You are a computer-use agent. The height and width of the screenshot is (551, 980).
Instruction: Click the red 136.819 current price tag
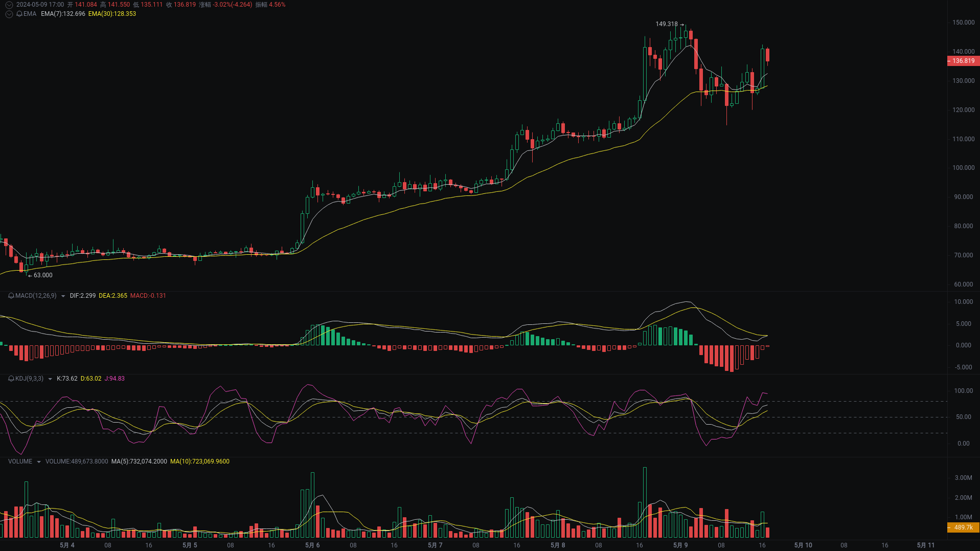(963, 61)
